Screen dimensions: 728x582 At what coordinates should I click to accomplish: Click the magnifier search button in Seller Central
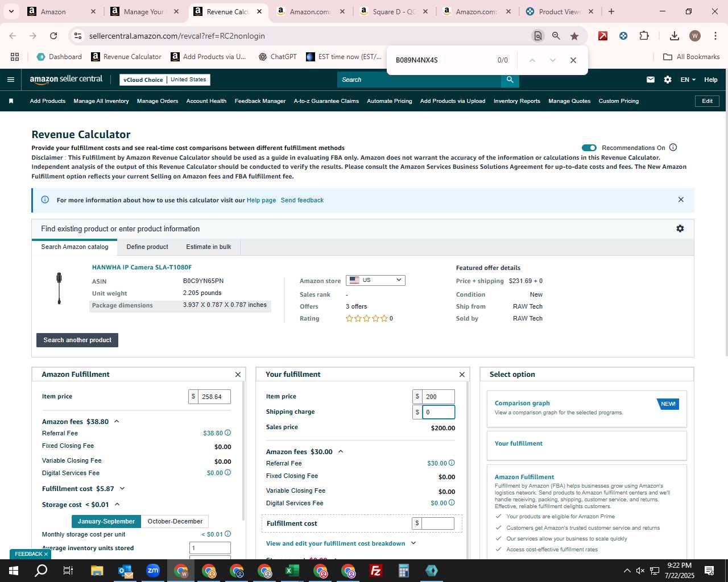pyautogui.click(x=510, y=80)
